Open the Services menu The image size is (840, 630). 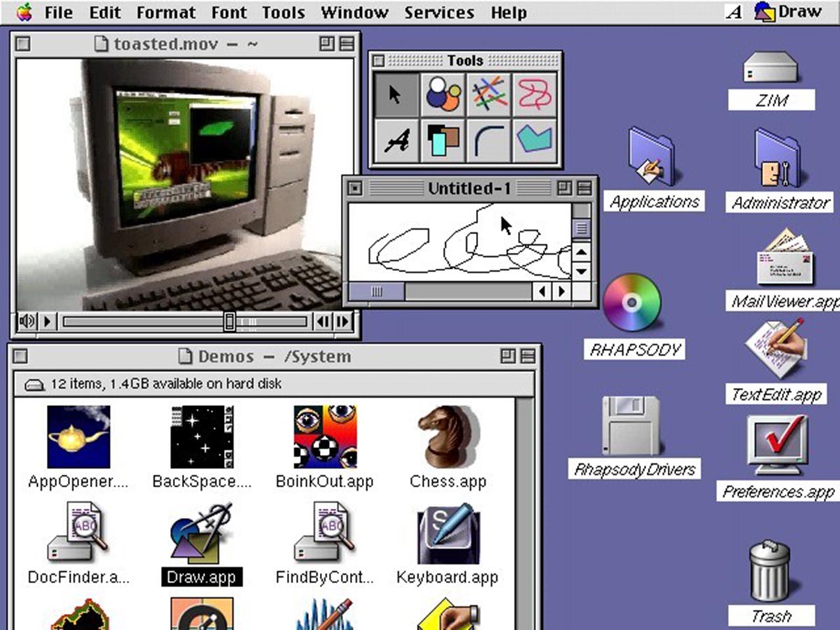point(439,13)
